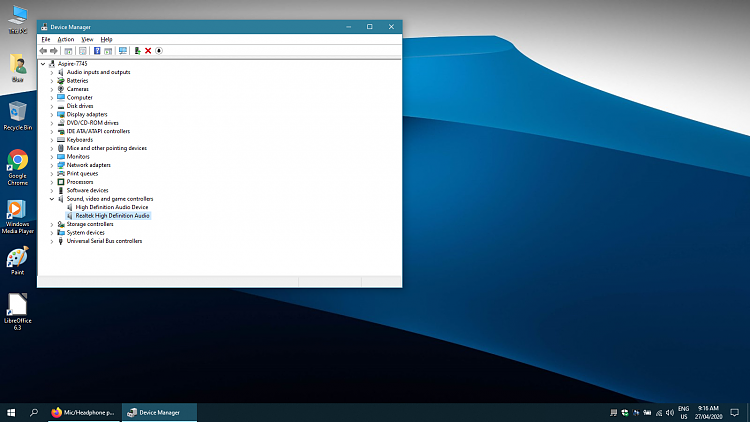
Task: Open the volume speaker tray icon
Action: 670,412
